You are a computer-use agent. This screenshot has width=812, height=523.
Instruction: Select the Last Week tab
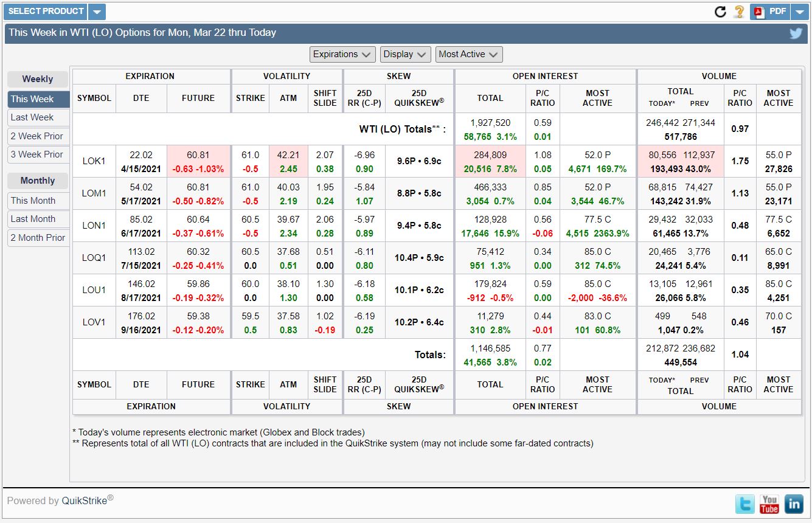point(38,117)
